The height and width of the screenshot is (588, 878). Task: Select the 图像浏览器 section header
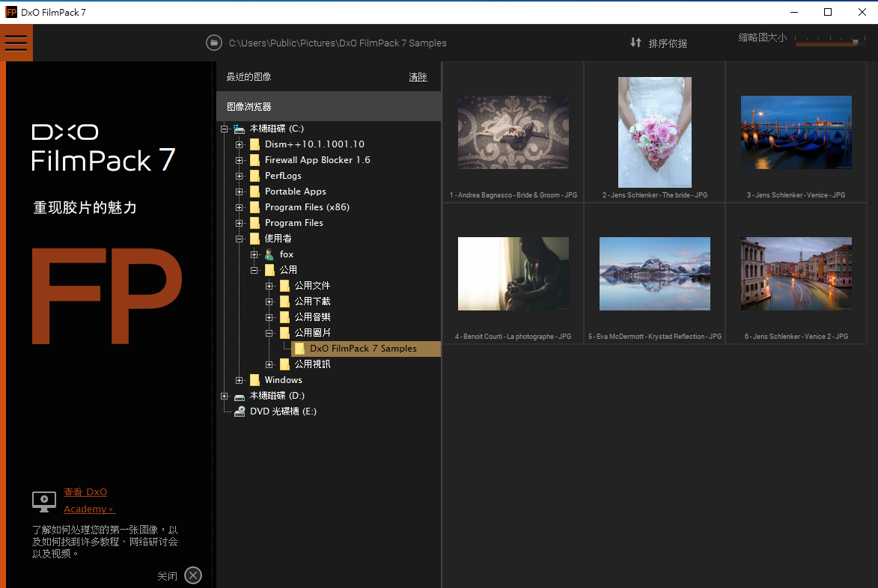[329, 106]
